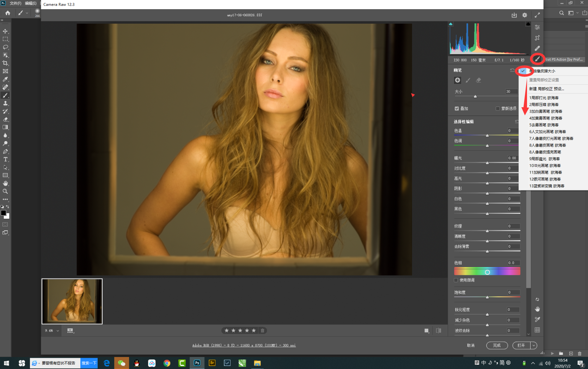The image size is (588, 369).
Task: Select the Hand tool in Photoshop's toolbar
Action: [x=5, y=183]
